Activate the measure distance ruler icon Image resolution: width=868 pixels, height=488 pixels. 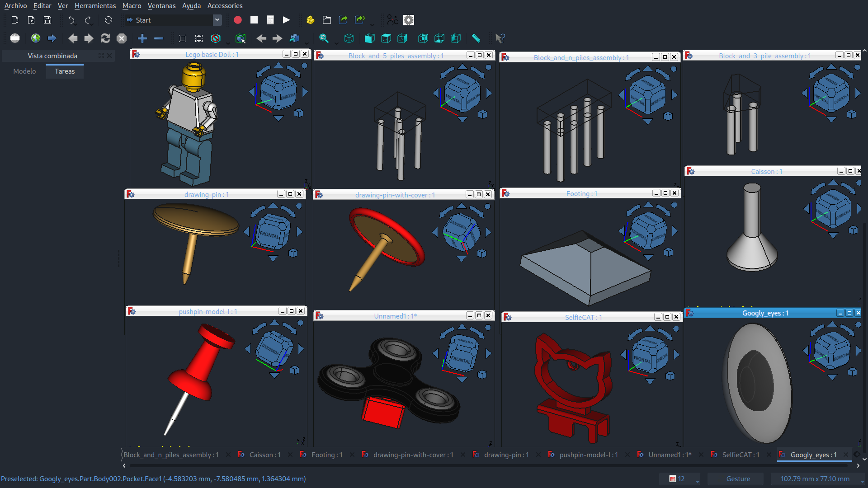[476, 38]
